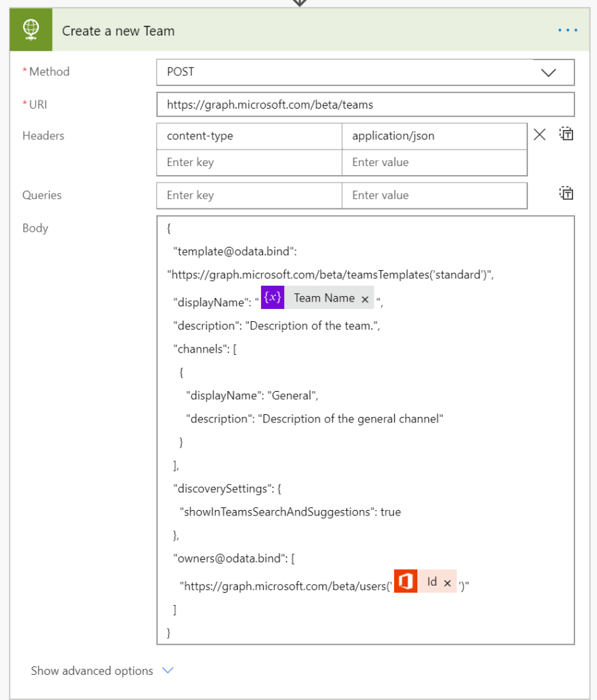The width and height of the screenshot is (597, 700).
Task: Remove the Id token from Body
Action: [x=447, y=583]
